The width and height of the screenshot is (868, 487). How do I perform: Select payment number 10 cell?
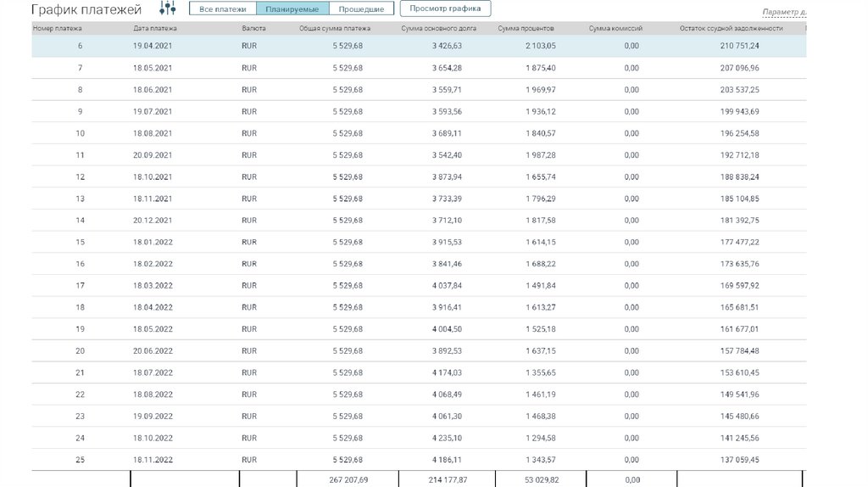pyautogui.click(x=81, y=133)
